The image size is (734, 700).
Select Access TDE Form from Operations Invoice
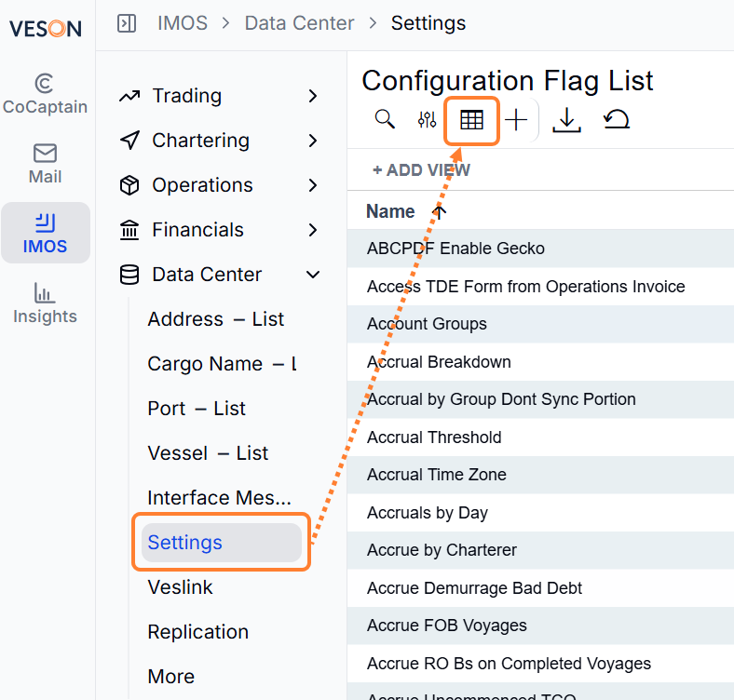tap(540, 287)
